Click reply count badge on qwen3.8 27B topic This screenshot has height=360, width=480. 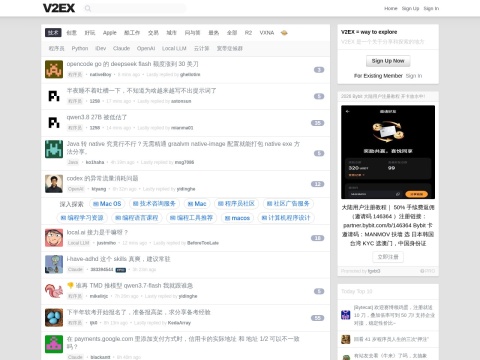(317, 123)
